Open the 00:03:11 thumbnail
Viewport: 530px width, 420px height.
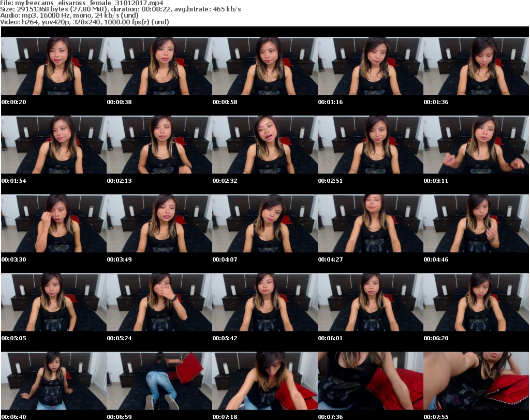pyautogui.click(x=476, y=144)
